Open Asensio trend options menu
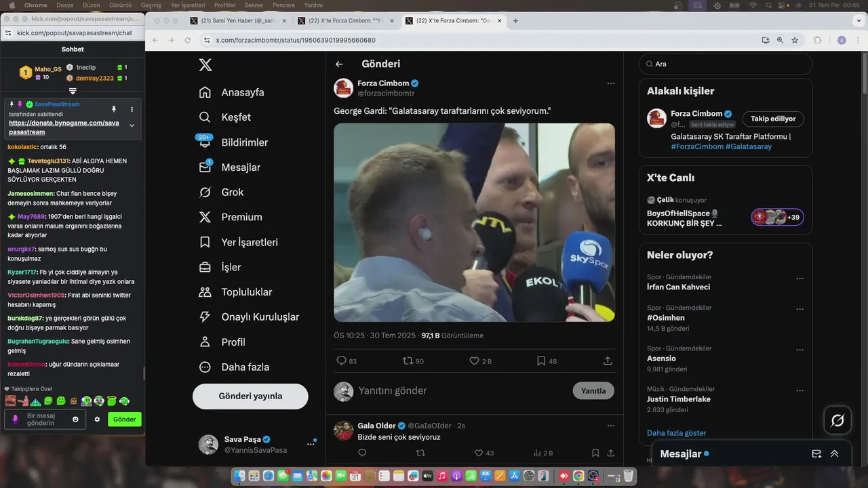Screen dimensions: 868x488 [x=800, y=350]
